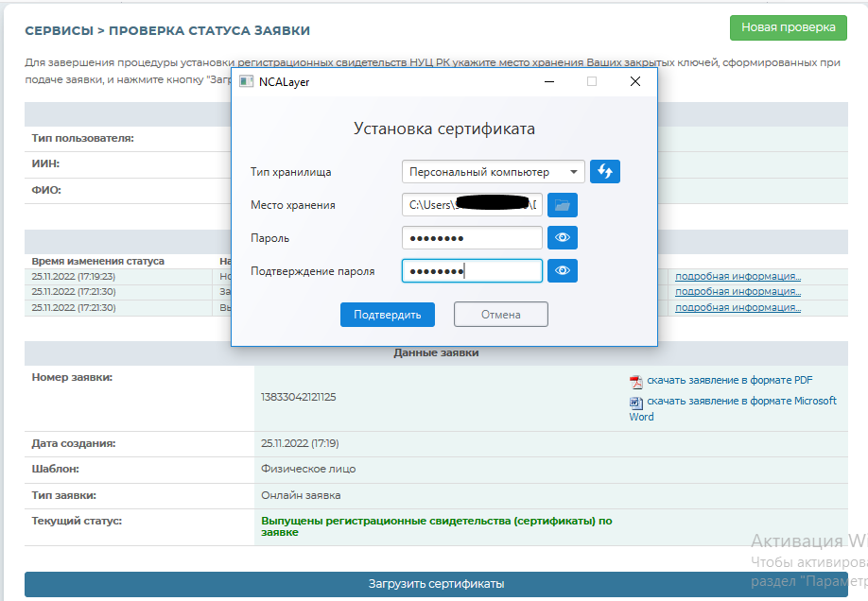Cancel with the Отмена button
The height and width of the screenshot is (601, 868).
click(500, 315)
